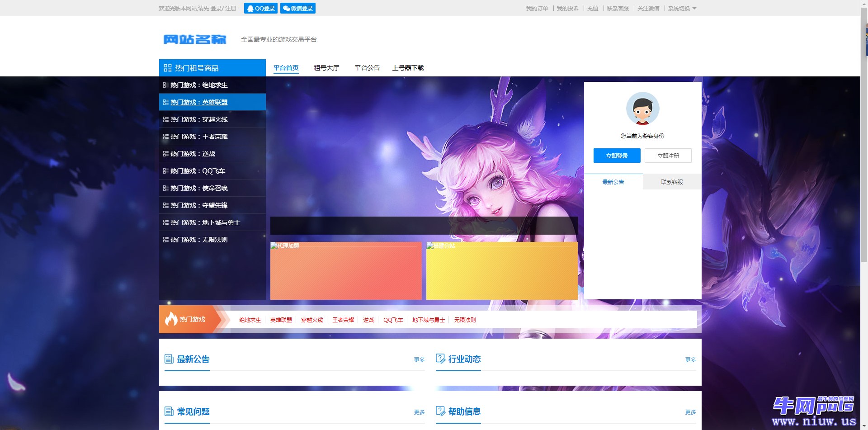This screenshot has width=868, height=430.
Task: Click the icon beside 帮助信息 heading
Action: [x=440, y=411]
